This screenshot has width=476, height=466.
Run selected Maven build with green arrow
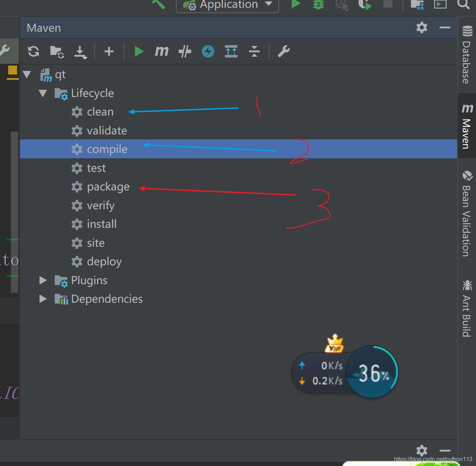point(139,51)
